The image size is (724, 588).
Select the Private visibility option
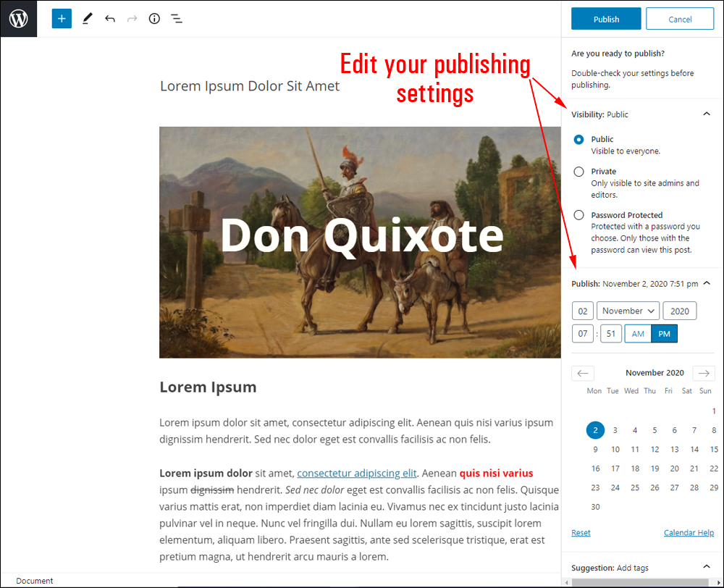point(578,172)
